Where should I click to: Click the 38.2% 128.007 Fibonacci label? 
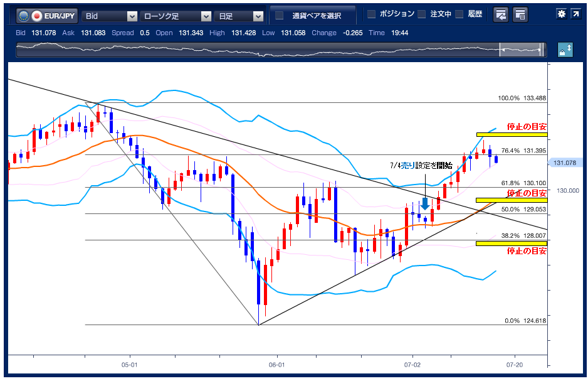point(523,236)
